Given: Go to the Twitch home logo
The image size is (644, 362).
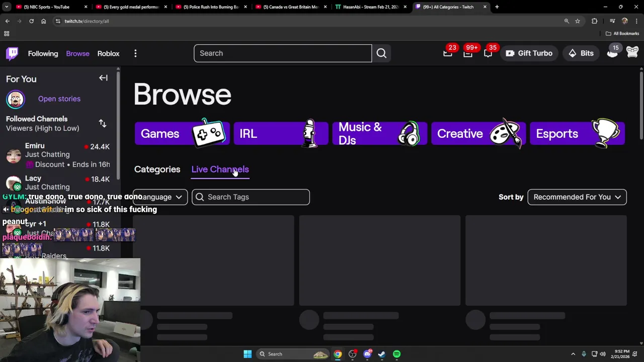Looking at the screenshot, I should [x=12, y=53].
